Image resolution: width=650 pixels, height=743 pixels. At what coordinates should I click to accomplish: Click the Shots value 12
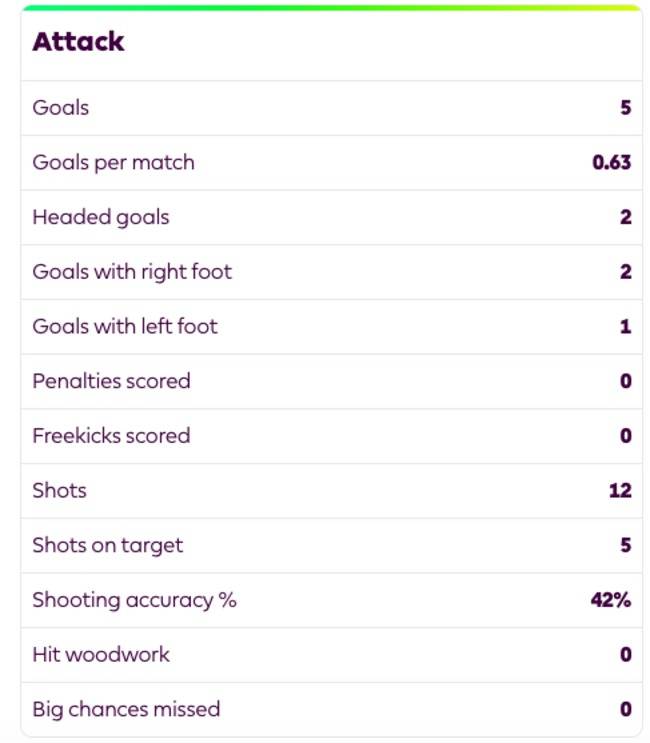coord(621,490)
